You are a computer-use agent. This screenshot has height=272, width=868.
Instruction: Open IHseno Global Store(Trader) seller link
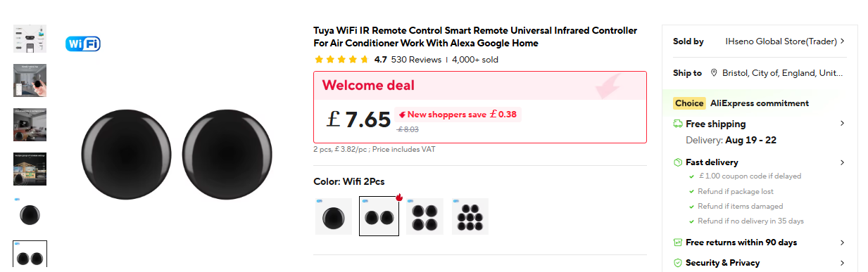(781, 41)
